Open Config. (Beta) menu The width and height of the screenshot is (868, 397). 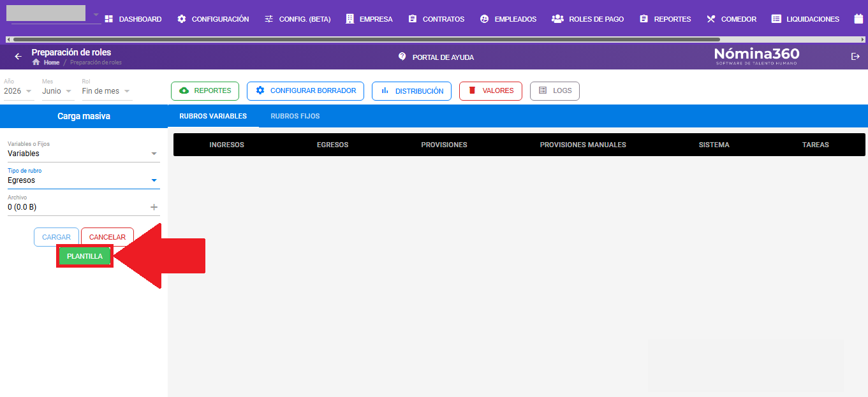297,19
